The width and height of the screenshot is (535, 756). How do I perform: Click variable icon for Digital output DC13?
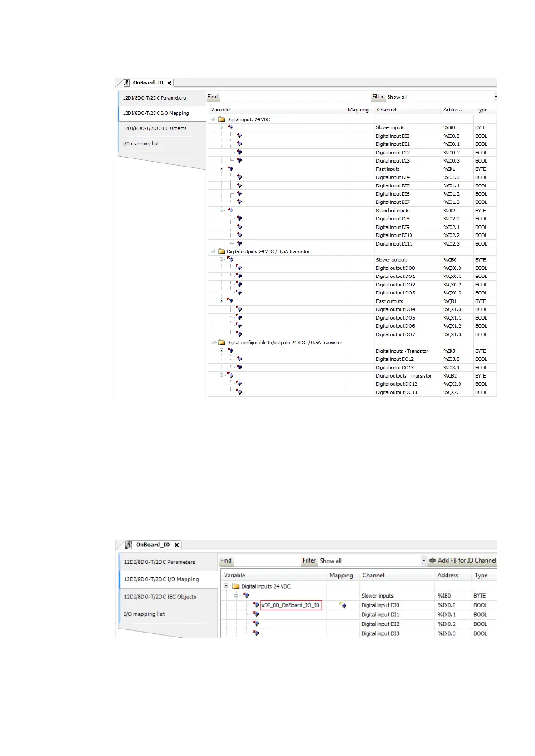coord(239,392)
